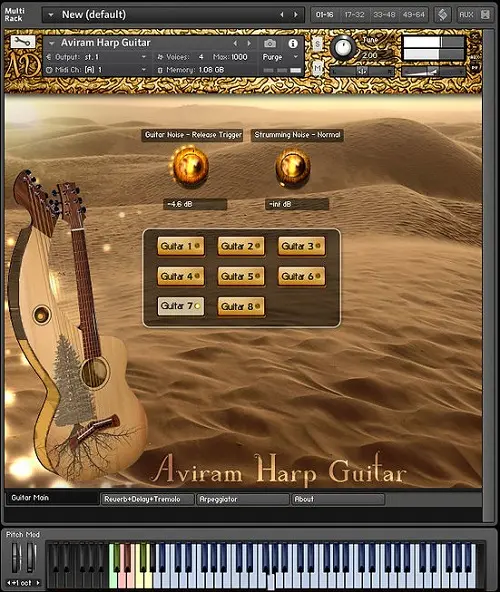The width and height of the screenshot is (500, 592).
Task: Open the About tab
Action: (338, 499)
